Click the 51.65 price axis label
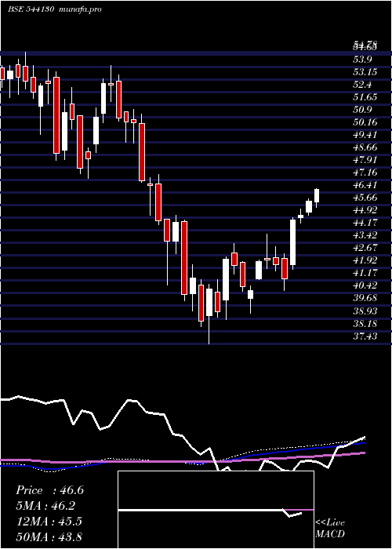The width and height of the screenshot is (392, 549). tap(365, 97)
